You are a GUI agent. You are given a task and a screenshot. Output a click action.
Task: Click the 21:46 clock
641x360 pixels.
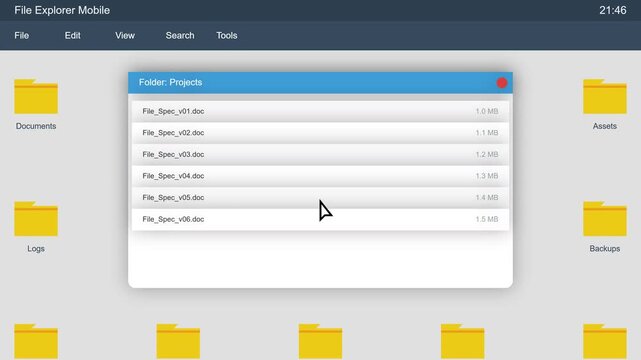pos(612,10)
